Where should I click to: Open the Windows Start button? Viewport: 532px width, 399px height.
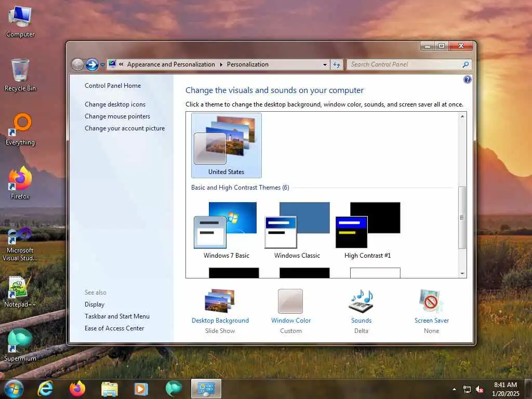coord(14,389)
